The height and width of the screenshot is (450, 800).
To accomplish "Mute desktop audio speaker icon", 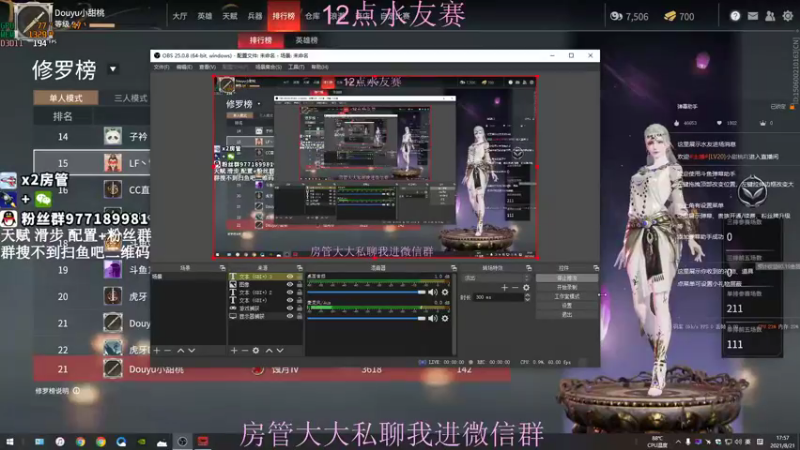I will [x=433, y=292].
